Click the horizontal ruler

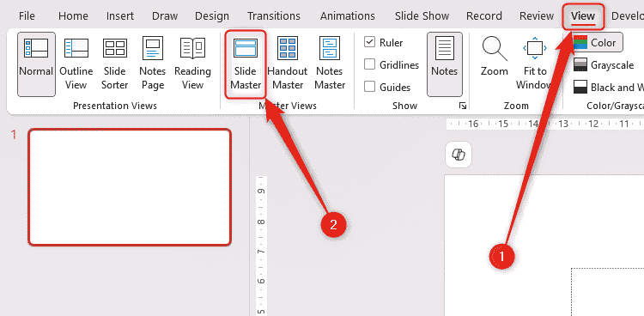(545, 124)
